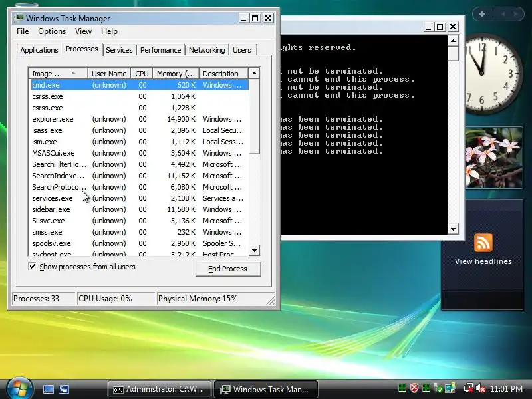Switch to the Services tab
532x399 pixels.
point(119,50)
